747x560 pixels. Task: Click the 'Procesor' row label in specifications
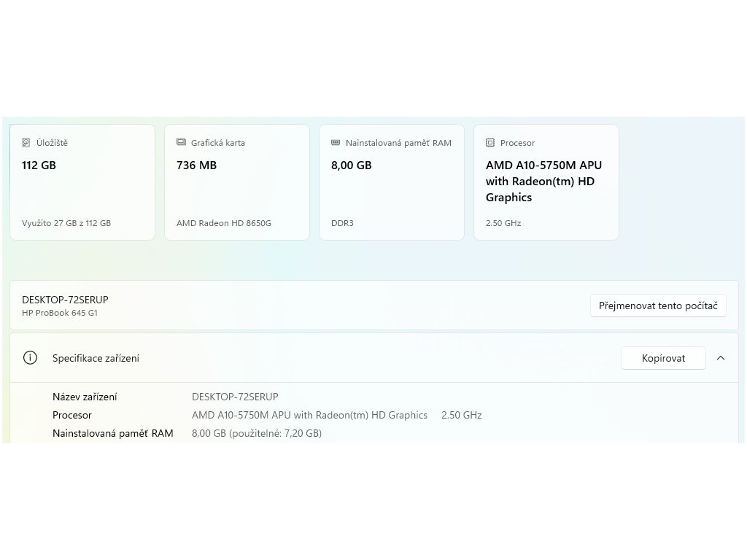[72, 415]
